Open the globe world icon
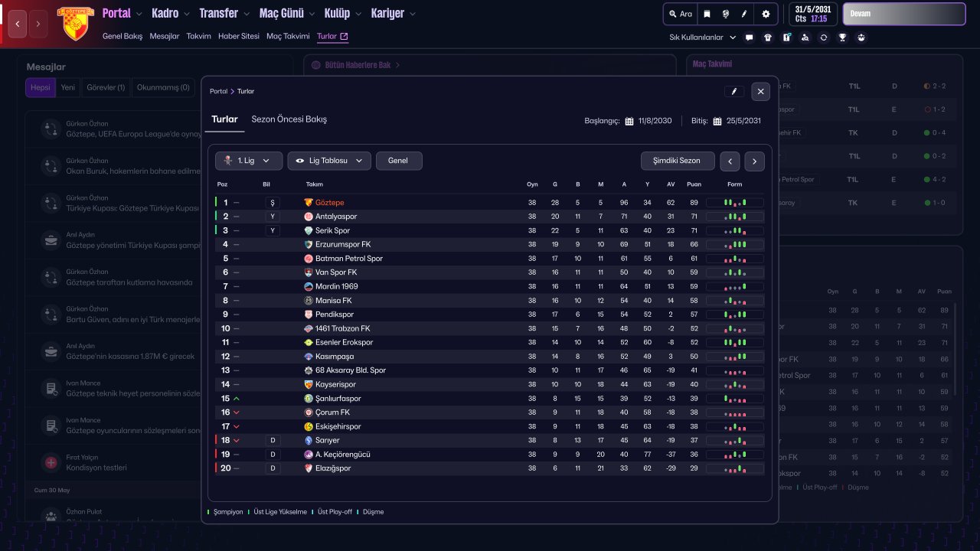980x551 pixels. click(725, 14)
